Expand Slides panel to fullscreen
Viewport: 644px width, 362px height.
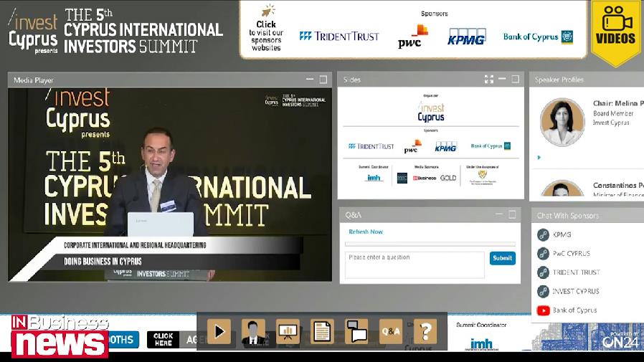point(488,80)
